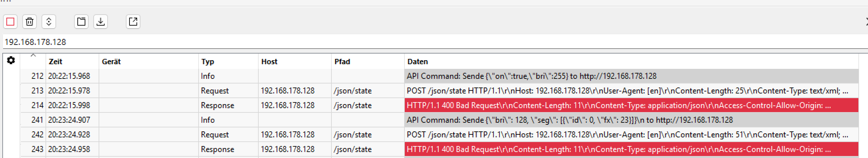Select the API Command row with seg data
This screenshot has width=868, height=158.
point(569,120)
